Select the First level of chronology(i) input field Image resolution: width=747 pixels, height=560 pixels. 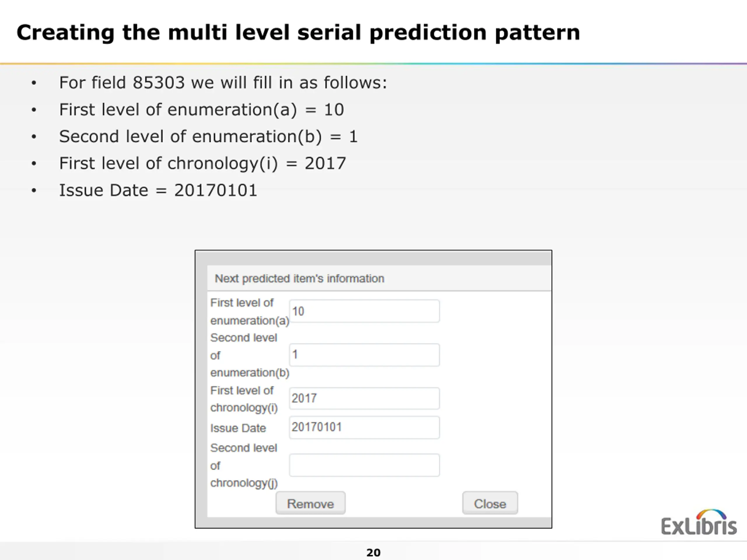point(364,398)
